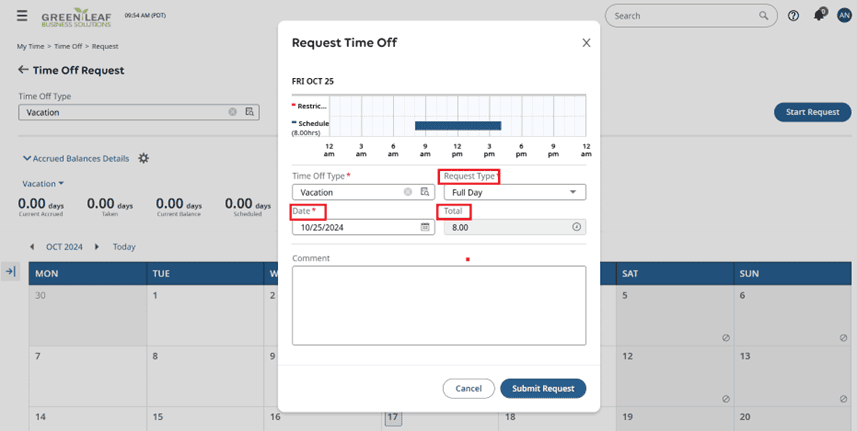Click the Date field 10/25/2024

click(363, 227)
